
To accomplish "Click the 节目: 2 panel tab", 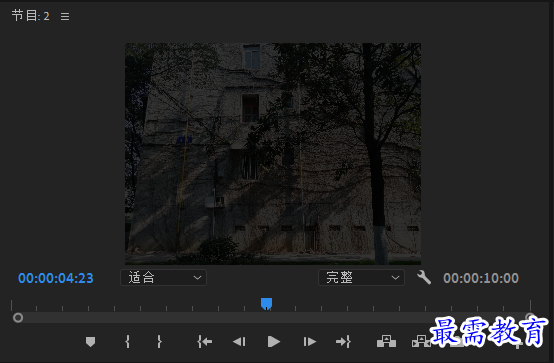I will pos(31,16).
